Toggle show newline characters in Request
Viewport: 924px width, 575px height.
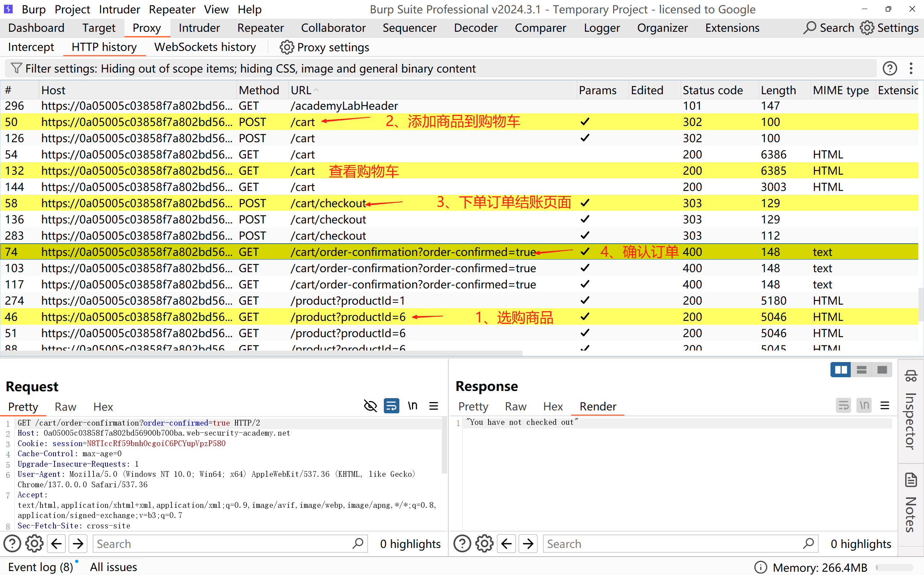(x=412, y=406)
